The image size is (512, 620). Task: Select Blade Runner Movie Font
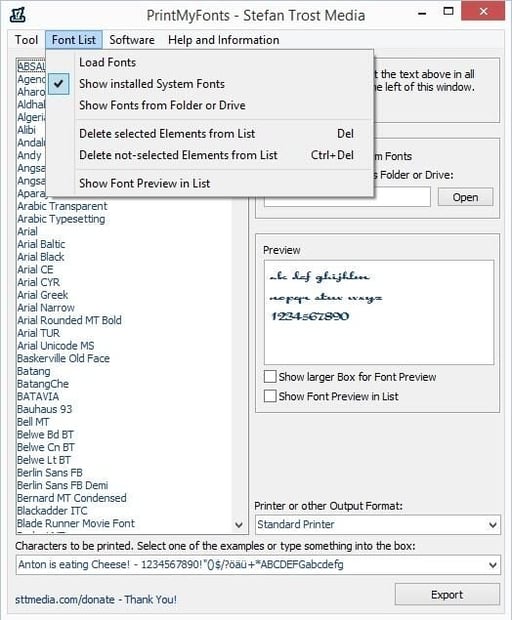(76, 523)
